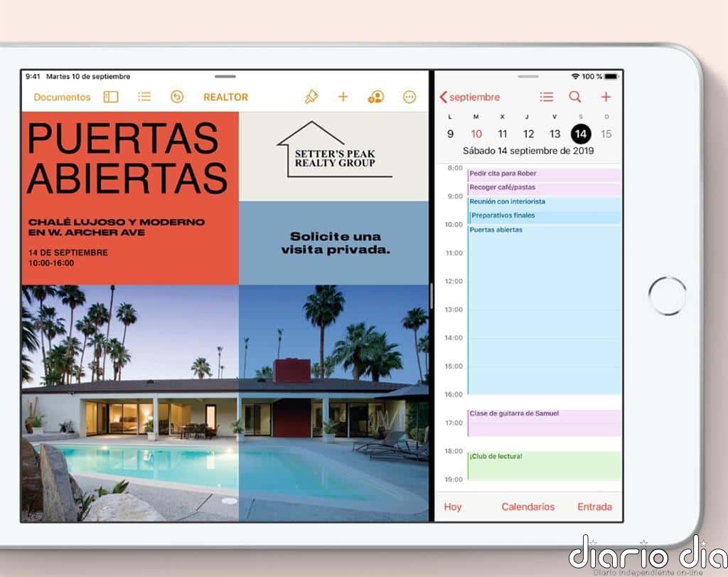Image resolution: width=728 pixels, height=577 pixels.
Task: Select day 10 in the week row
Action: point(476,134)
